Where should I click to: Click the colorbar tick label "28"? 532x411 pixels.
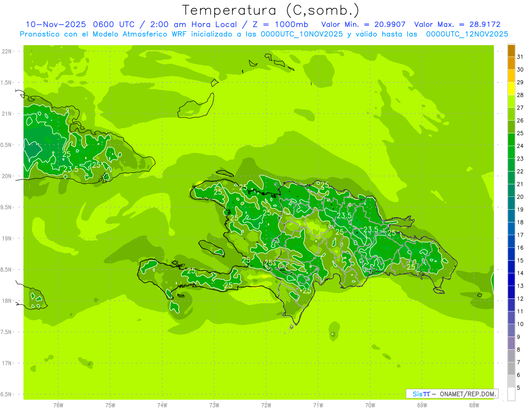pos(520,95)
